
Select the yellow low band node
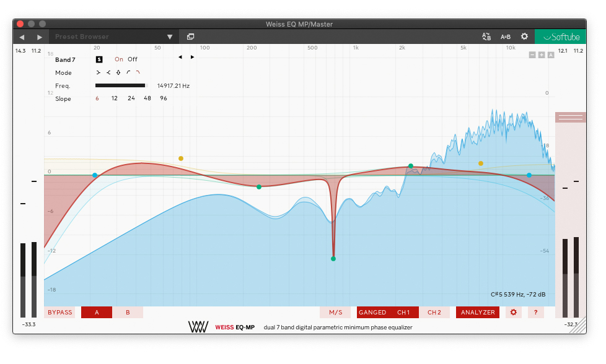coord(181,158)
